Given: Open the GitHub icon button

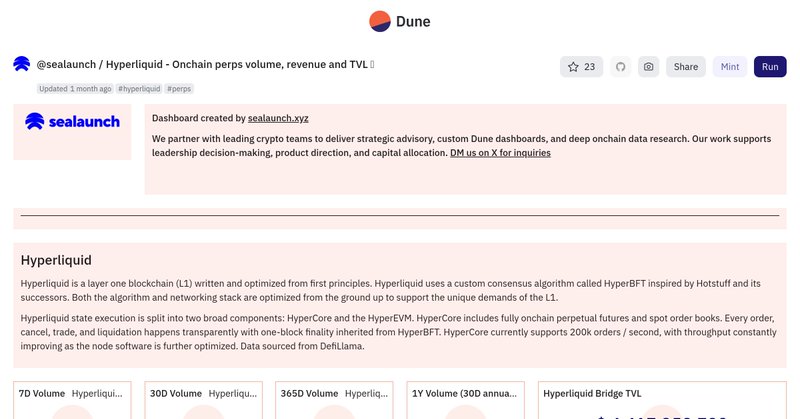Looking at the screenshot, I should click(x=620, y=67).
